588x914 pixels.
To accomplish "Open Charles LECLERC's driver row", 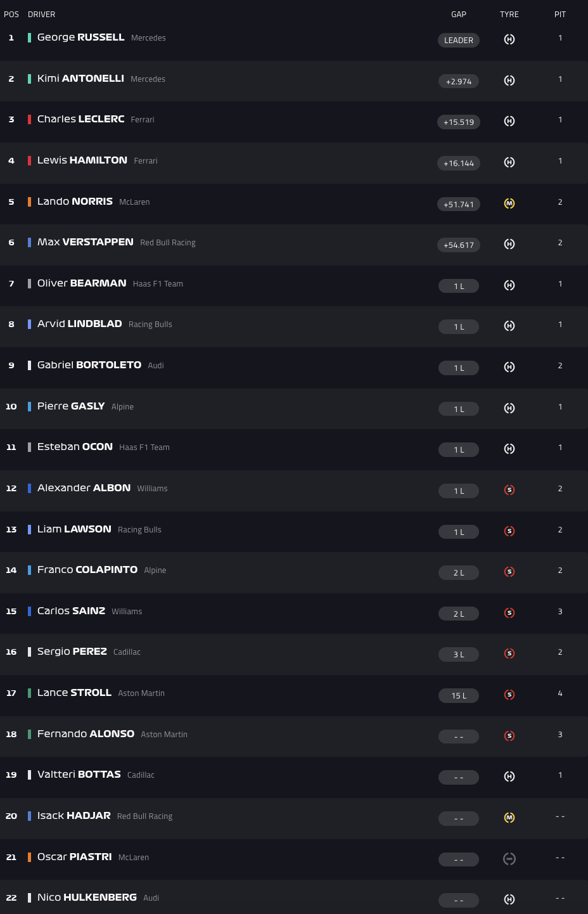I will (81, 119).
